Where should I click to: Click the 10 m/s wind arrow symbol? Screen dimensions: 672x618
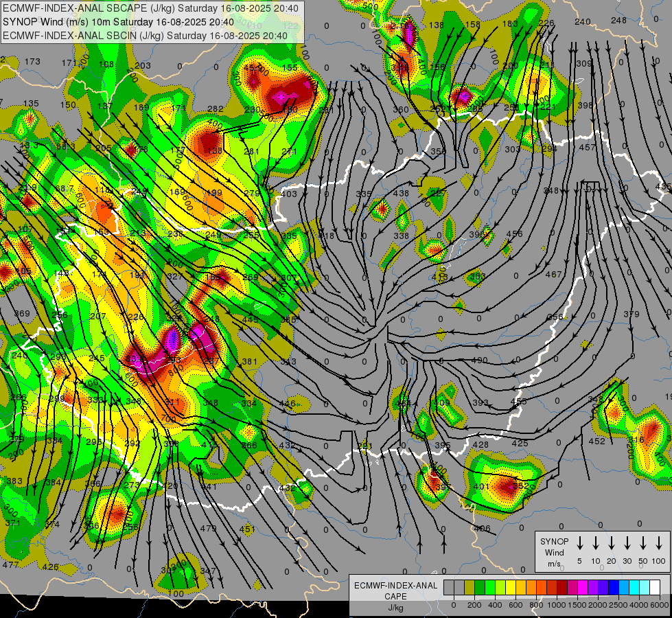596,543
